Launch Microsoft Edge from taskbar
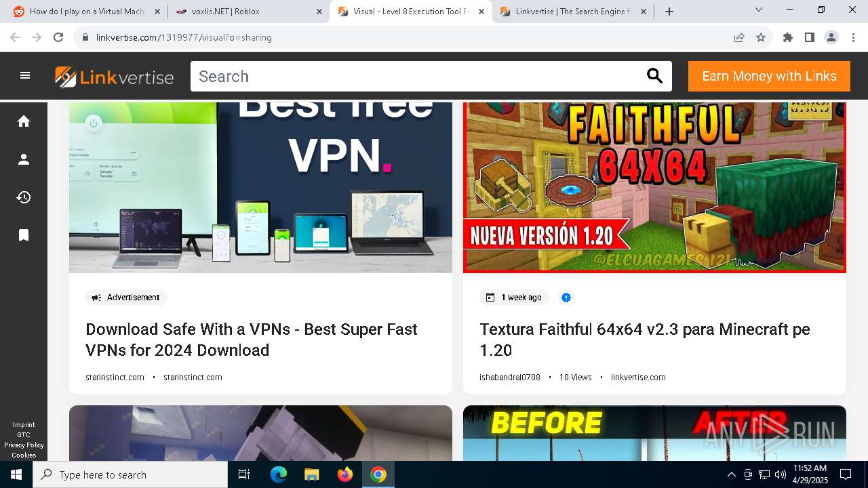This screenshot has width=868, height=488. click(279, 474)
